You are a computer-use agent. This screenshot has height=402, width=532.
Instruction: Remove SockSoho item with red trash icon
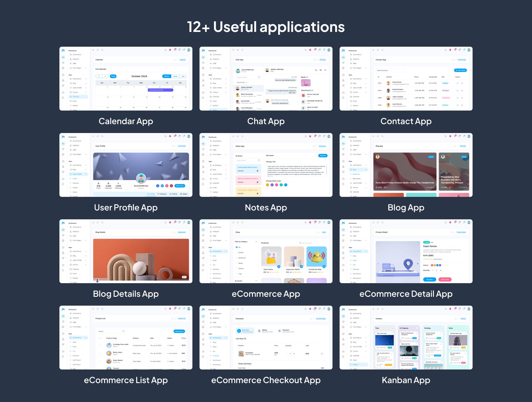[322, 354]
